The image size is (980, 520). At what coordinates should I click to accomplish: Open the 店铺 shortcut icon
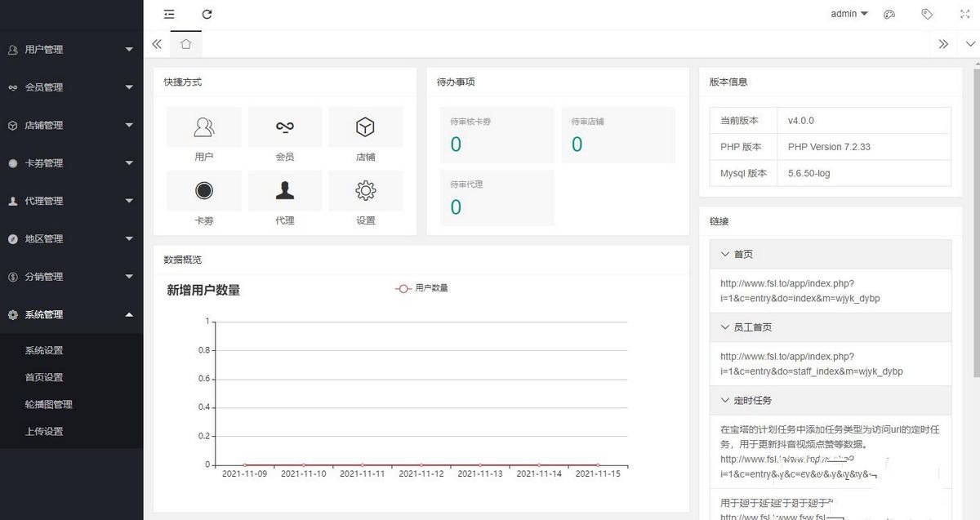coord(365,127)
